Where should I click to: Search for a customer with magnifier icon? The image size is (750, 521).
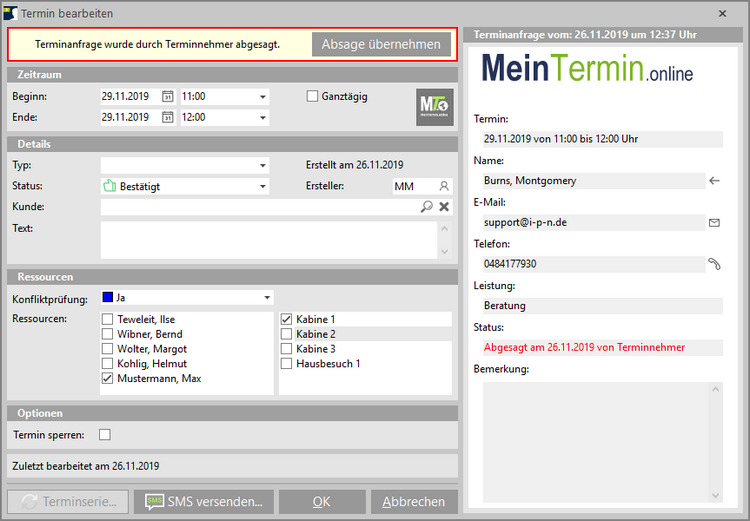(x=427, y=207)
